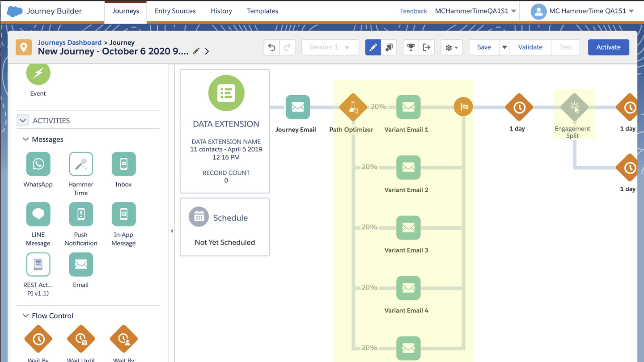Image resolution: width=644 pixels, height=362 pixels.
Task: Click the Journey Email node on canvas
Action: pos(298,107)
